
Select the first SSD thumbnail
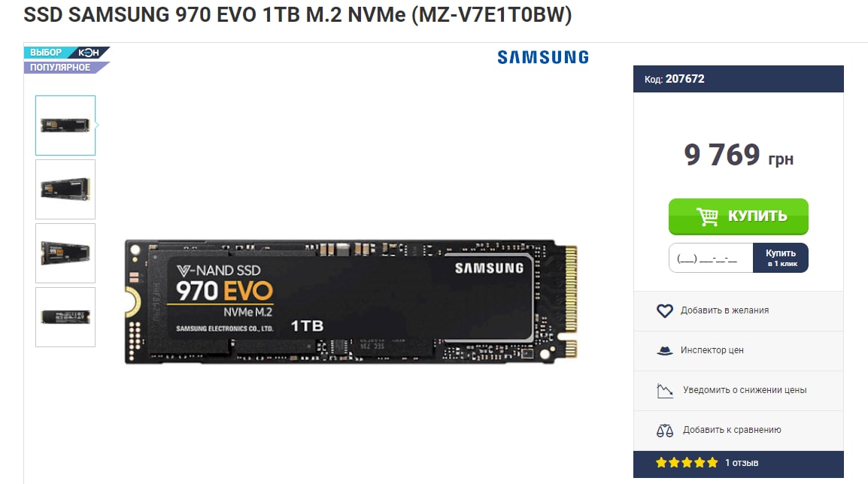click(65, 126)
